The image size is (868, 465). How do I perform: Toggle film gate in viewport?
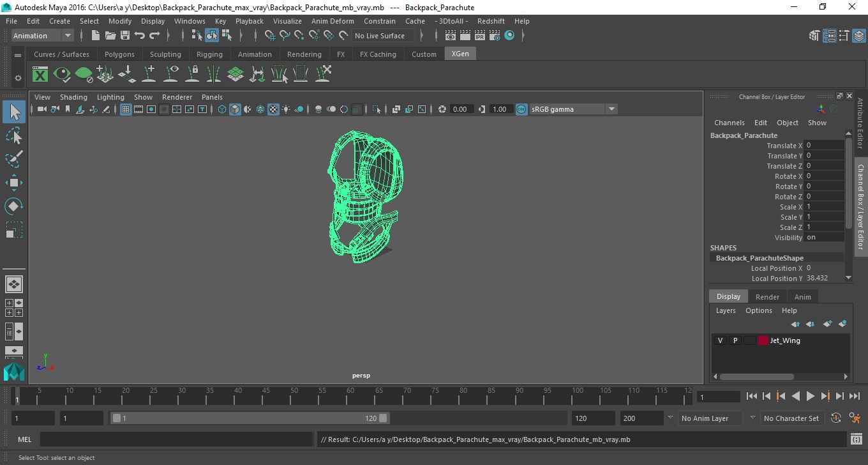coord(138,109)
